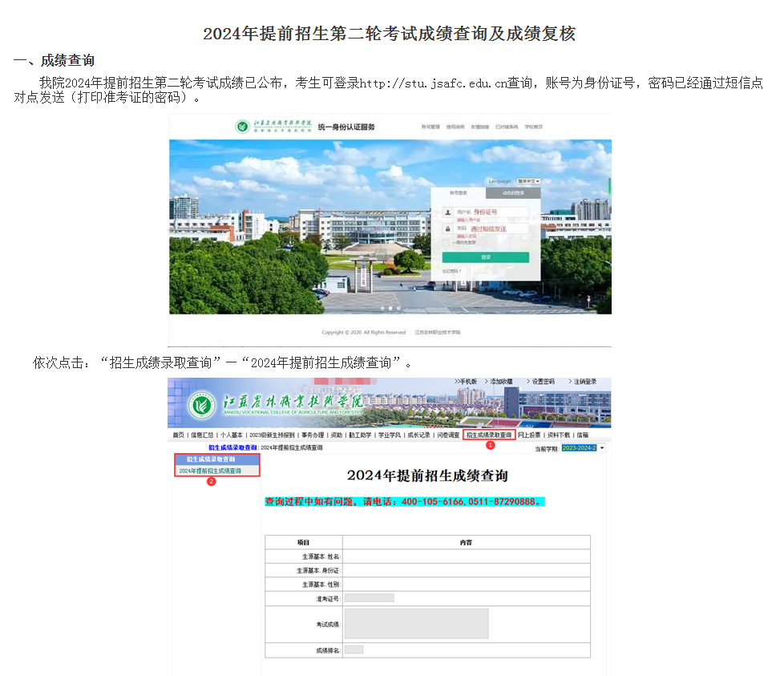Viewport: 784px width, 676px height.
Task: Click the middle carousel dot on campus photo
Action: (x=390, y=309)
